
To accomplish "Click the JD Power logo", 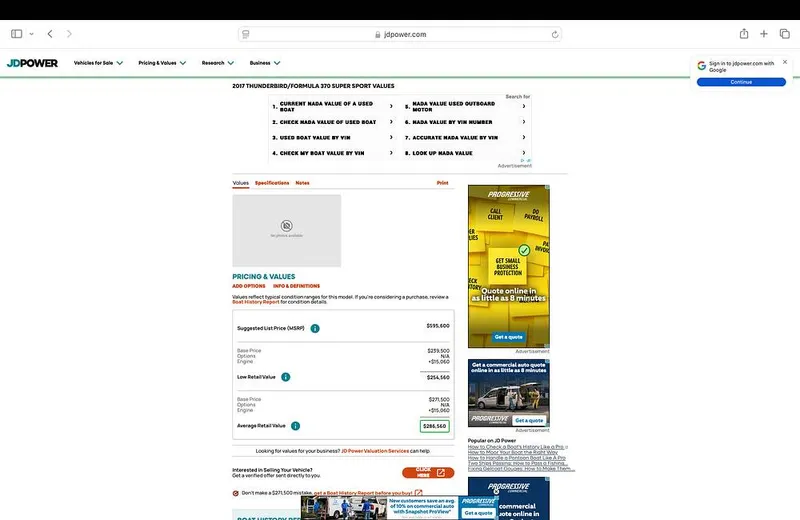I will [x=32, y=63].
